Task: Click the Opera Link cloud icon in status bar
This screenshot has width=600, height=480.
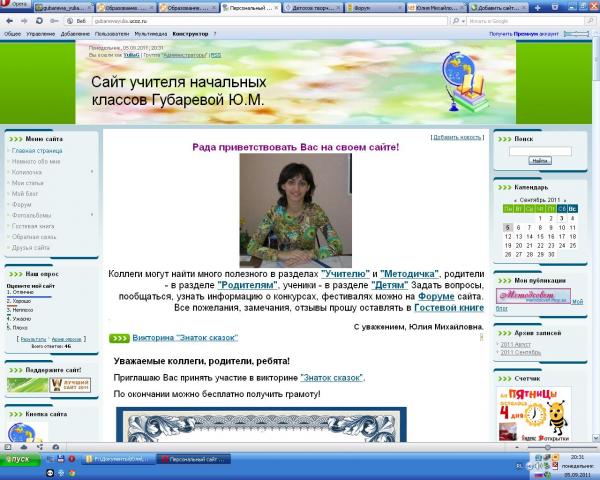Action: pyautogui.click(x=24, y=447)
